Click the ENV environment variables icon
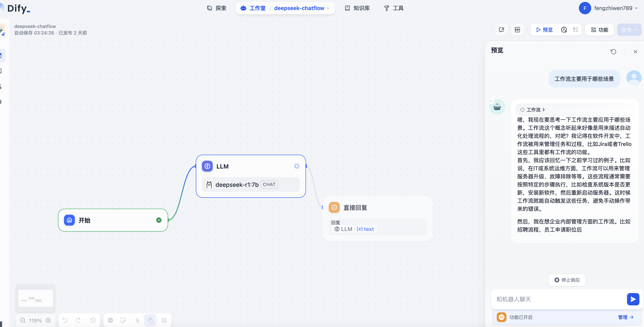This screenshot has height=327, width=644. point(517,30)
